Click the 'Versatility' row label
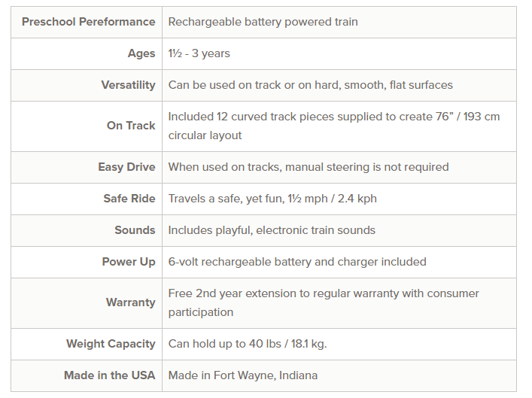Image resolution: width=532 pixels, height=398 pixels. (x=128, y=85)
